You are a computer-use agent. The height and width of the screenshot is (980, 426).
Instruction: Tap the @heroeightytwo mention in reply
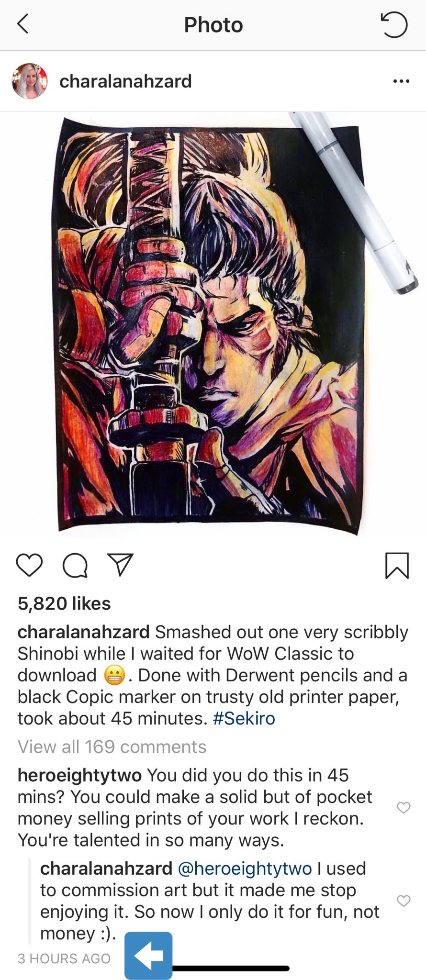pos(245,869)
